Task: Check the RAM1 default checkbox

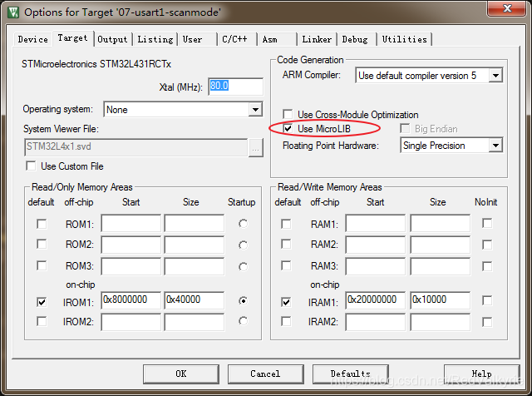Action: click(x=286, y=224)
